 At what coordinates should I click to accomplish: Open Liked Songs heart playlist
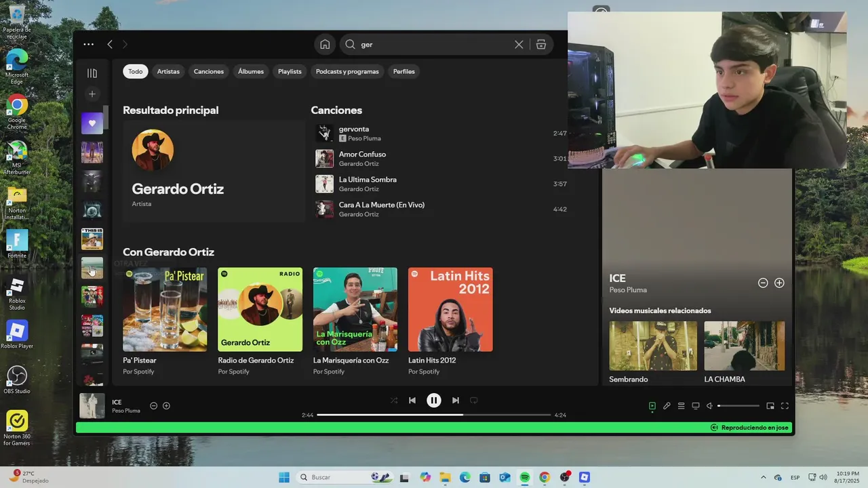[92, 123]
